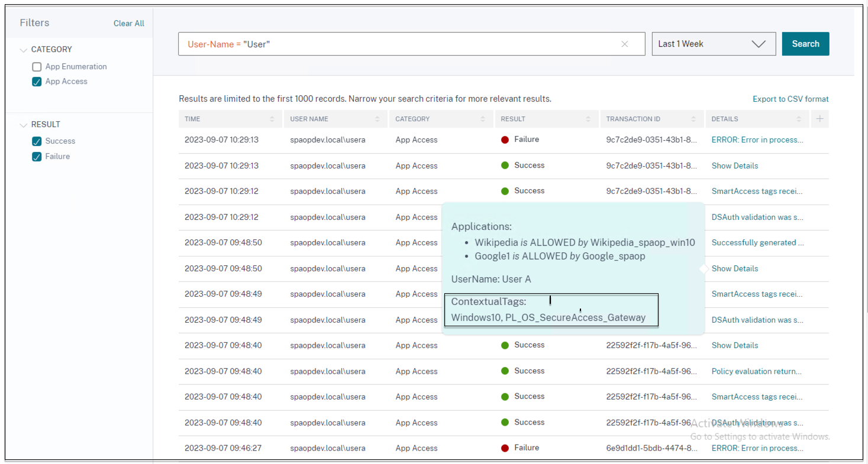Viewport: 868px width, 464px height.
Task: Uncheck the App Access filter
Action: [x=37, y=82]
